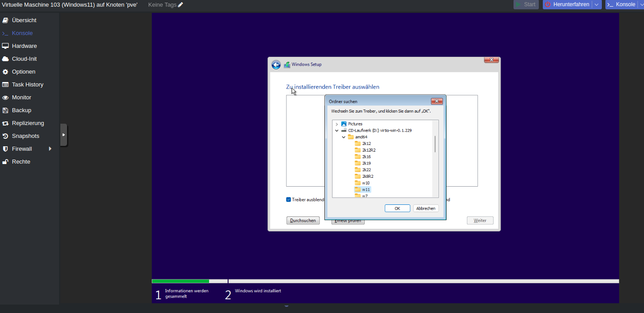Click the Konsole button in top toolbar

[x=621, y=4]
